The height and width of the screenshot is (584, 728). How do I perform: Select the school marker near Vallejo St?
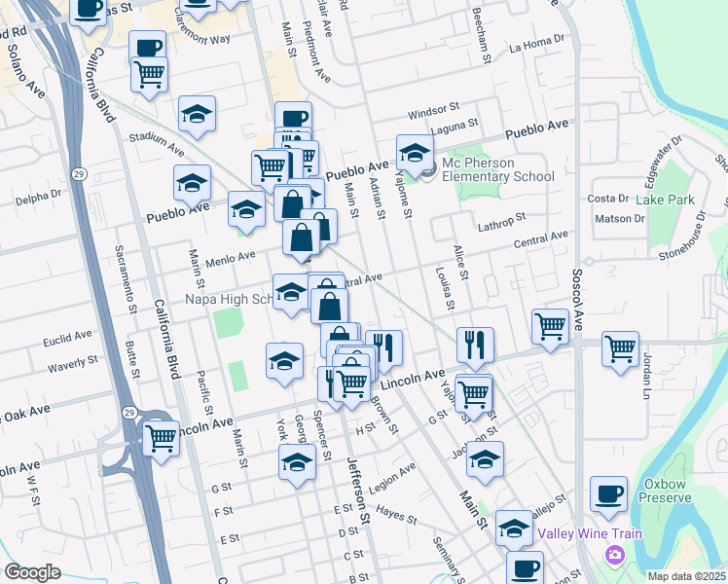click(514, 530)
